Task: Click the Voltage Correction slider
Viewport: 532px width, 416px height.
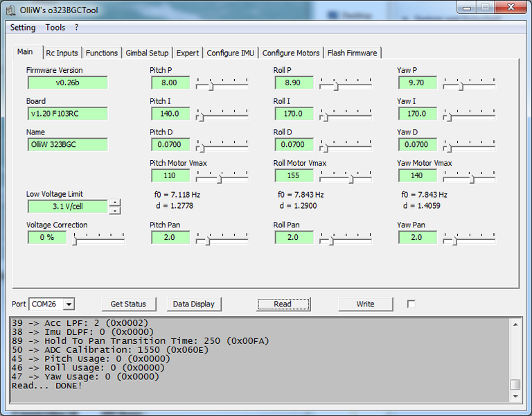Action: tap(99, 238)
